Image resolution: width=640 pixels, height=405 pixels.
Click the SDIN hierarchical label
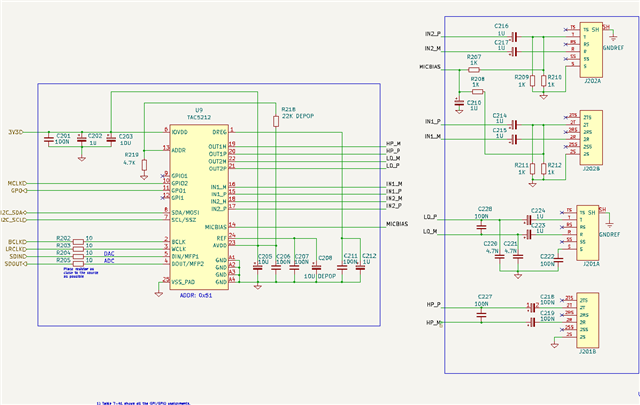point(18,257)
